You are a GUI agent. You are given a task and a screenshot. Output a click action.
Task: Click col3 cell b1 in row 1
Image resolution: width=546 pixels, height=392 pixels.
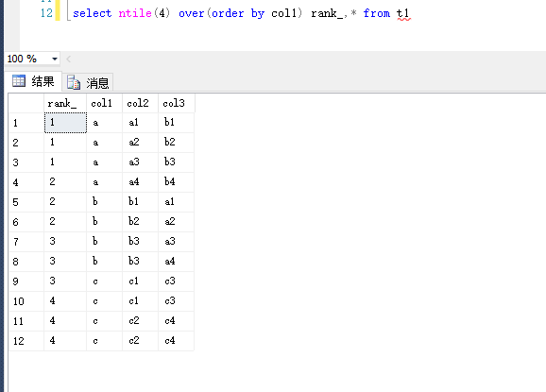pyautogui.click(x=177, y=123)
